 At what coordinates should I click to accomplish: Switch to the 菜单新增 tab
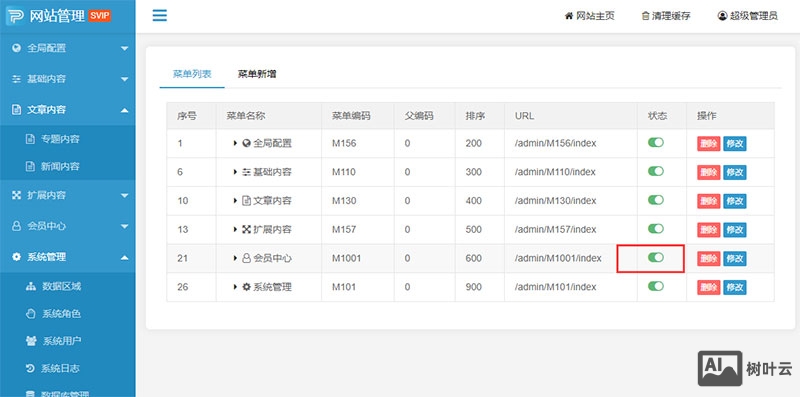pos(257,75)
